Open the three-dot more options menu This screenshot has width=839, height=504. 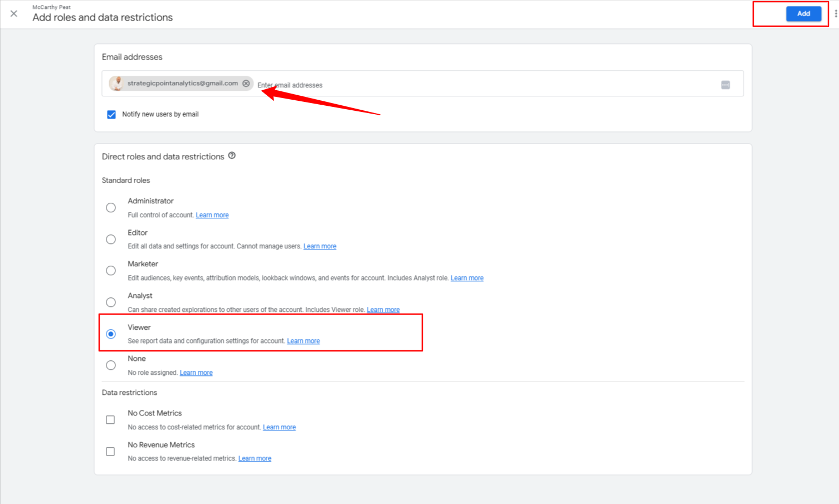835,13
